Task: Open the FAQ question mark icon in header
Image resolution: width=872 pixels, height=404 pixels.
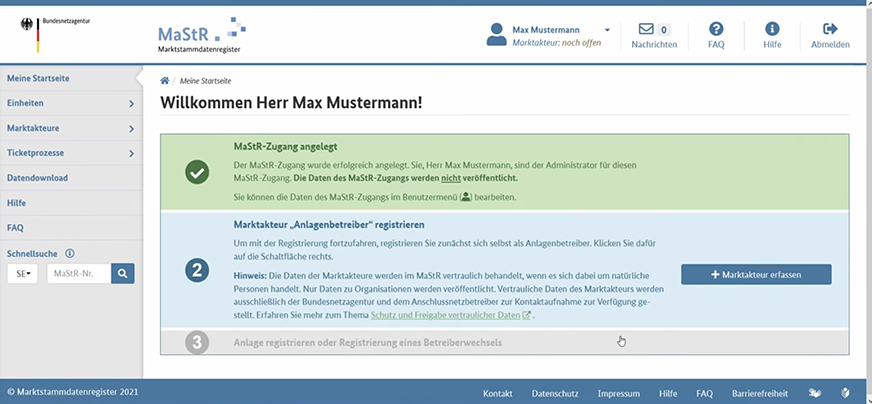Action: (716, 29)
